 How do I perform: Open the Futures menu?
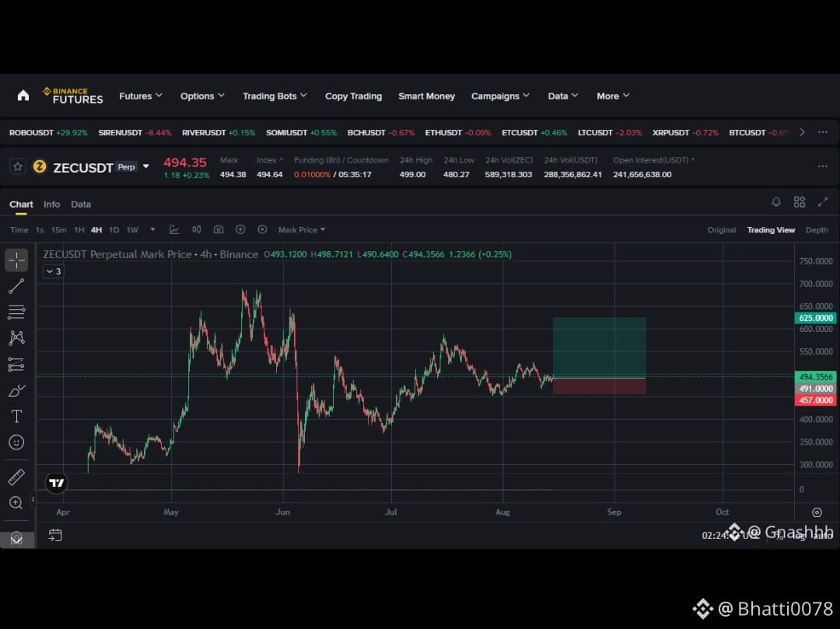(x=140, y=96)
